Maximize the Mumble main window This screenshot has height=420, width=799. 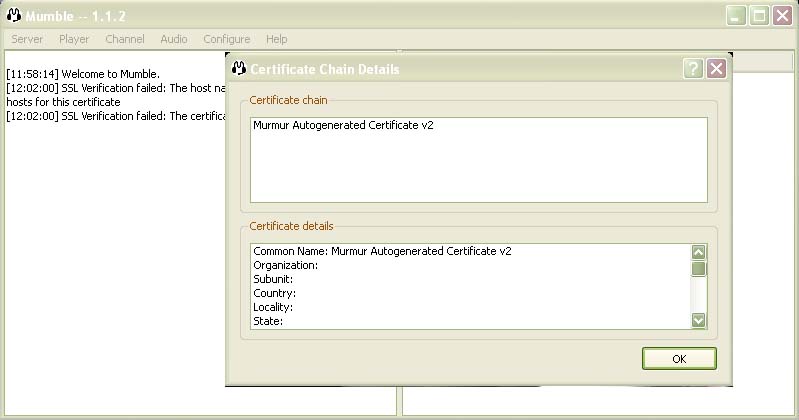click(x=759, y=16)
